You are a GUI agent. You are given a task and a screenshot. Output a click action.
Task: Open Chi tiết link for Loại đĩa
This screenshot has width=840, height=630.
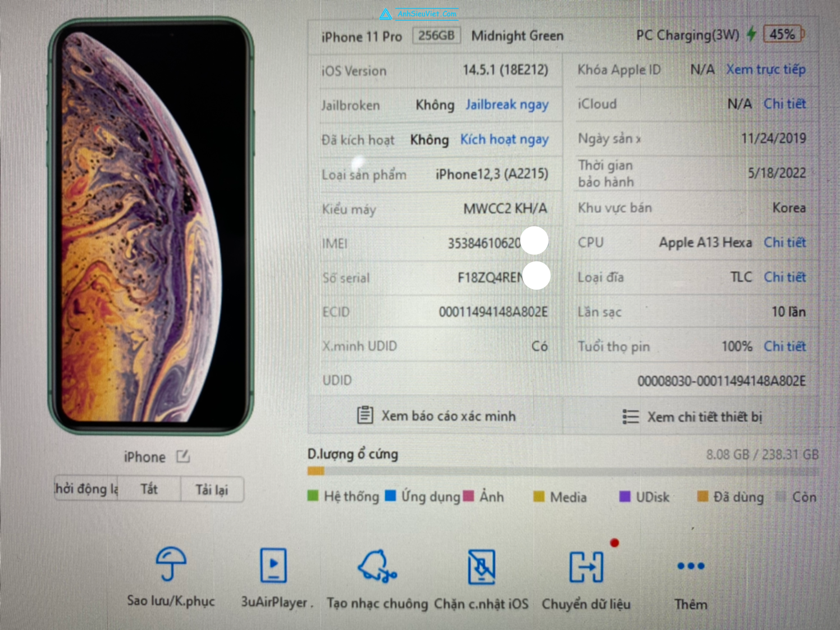click(784, 277)
